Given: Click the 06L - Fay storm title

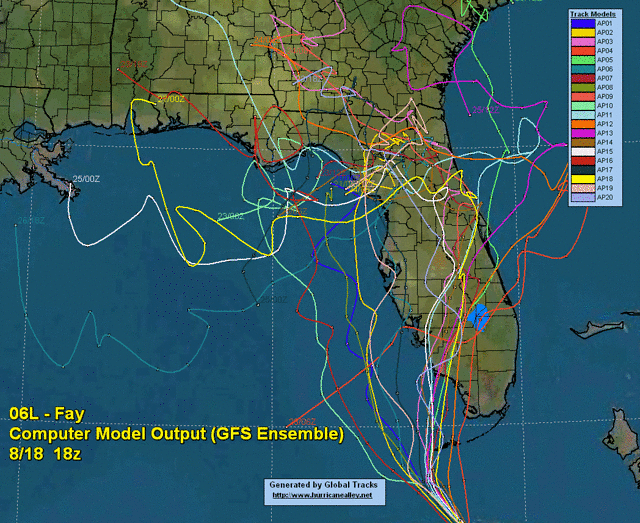Looking at the screenshot, I should (46, 414).
